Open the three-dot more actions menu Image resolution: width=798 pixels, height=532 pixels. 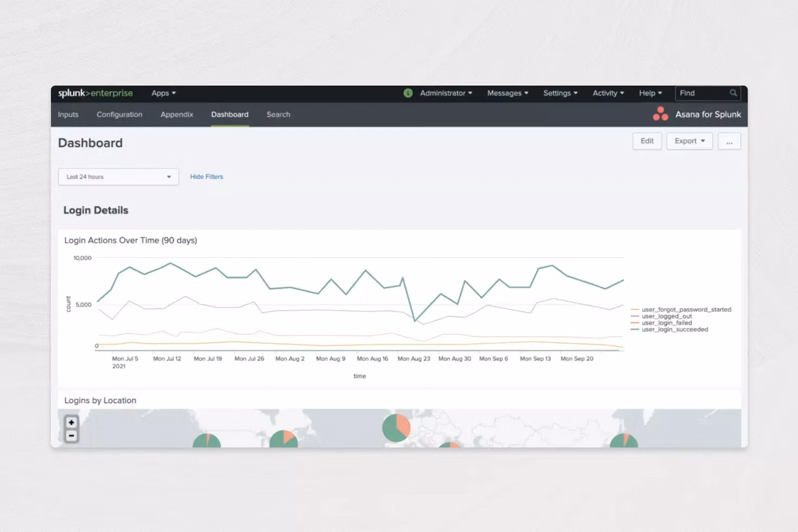coord(729,141)
